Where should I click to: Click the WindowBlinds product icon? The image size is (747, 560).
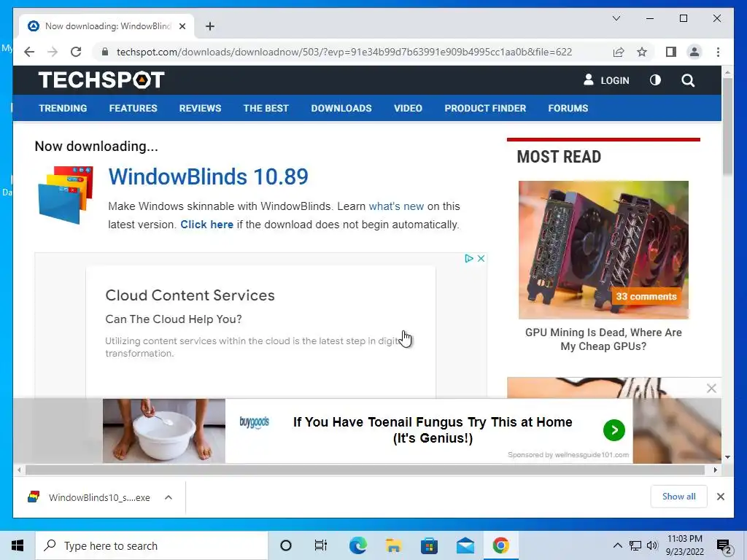pos(66,194)
